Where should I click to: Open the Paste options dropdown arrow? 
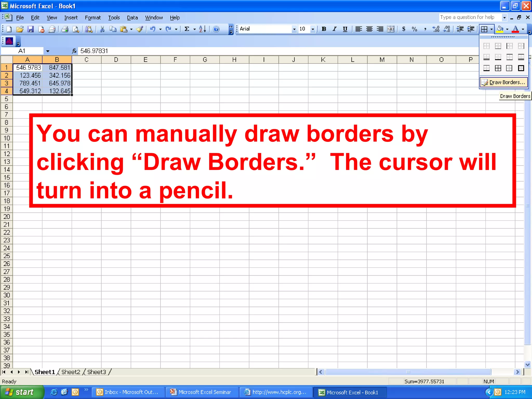(131, 29)
